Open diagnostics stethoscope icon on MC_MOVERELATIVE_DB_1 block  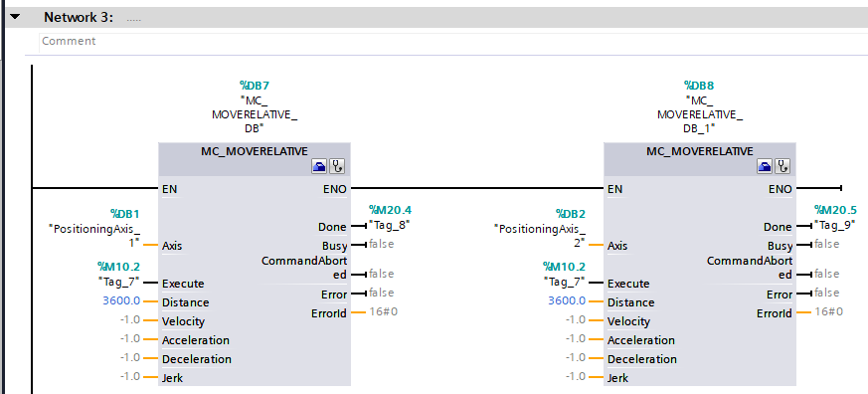pyautogui.click(x=782, y=166)
